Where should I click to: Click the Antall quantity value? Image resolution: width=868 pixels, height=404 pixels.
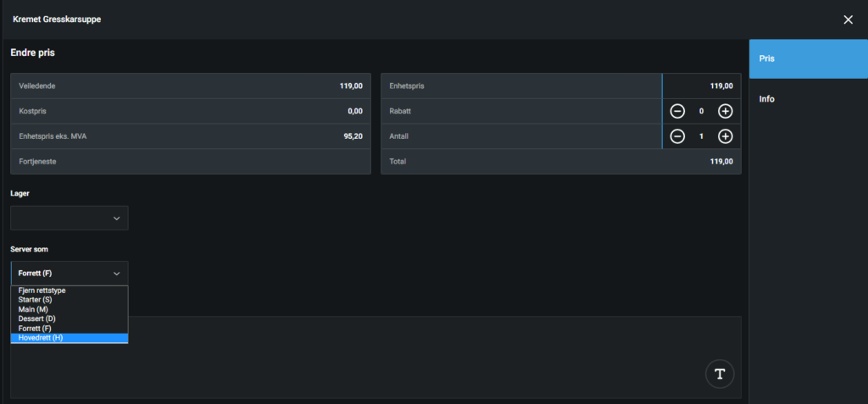pyautogui.click(x=701, y=136)
